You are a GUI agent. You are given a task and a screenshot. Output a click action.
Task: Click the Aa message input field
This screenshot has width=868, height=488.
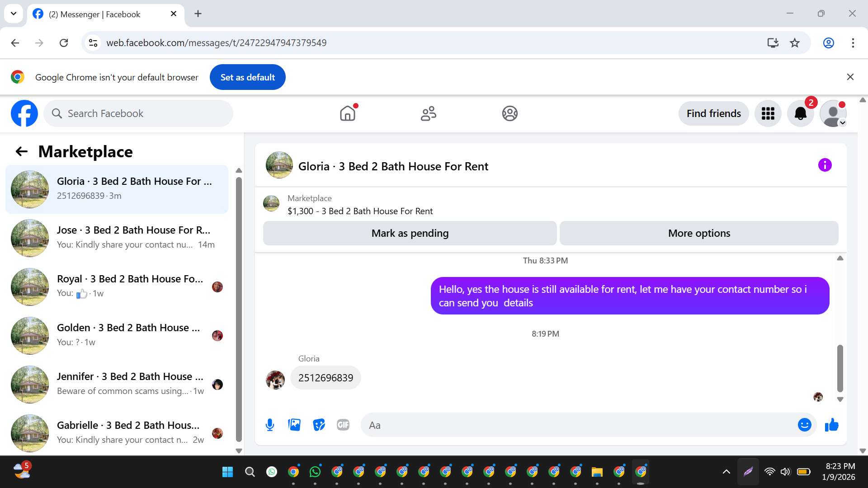579,425
